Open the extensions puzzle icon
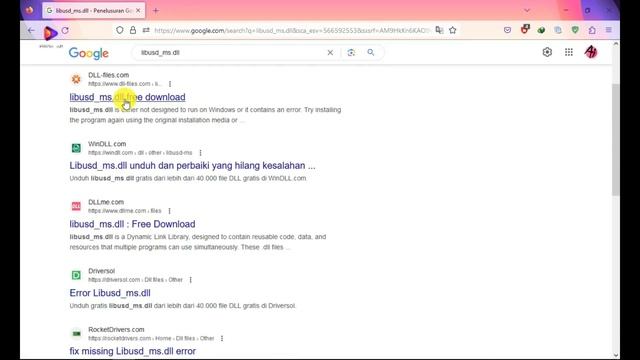Image resolution: width=640 pixels, height=360 pixels. pos(592,30)
